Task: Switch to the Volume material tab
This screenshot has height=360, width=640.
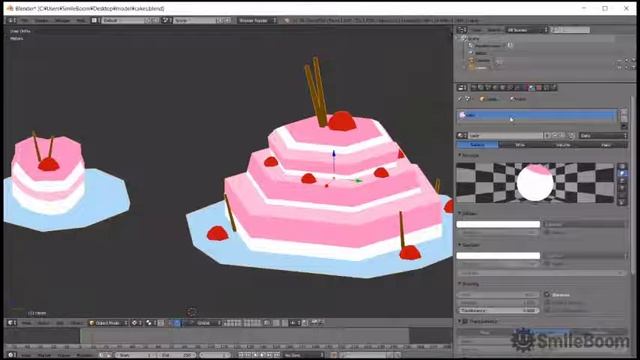Action: (563, 145)
